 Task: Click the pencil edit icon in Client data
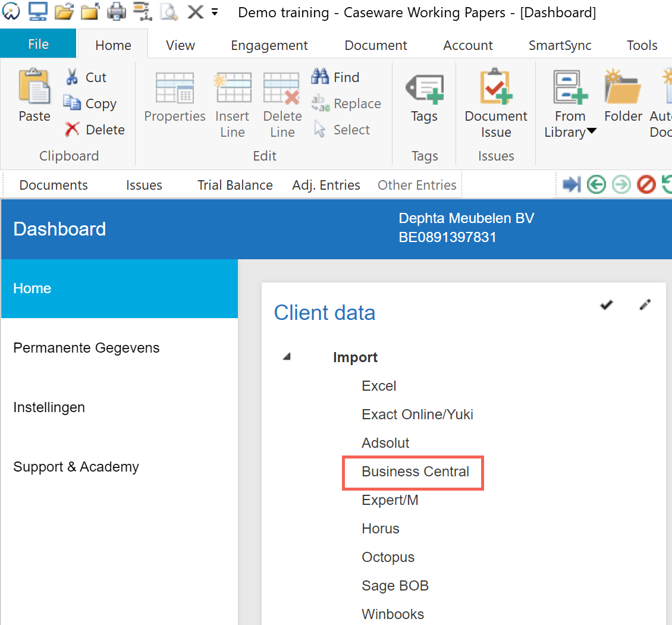(x=645, y=304)
